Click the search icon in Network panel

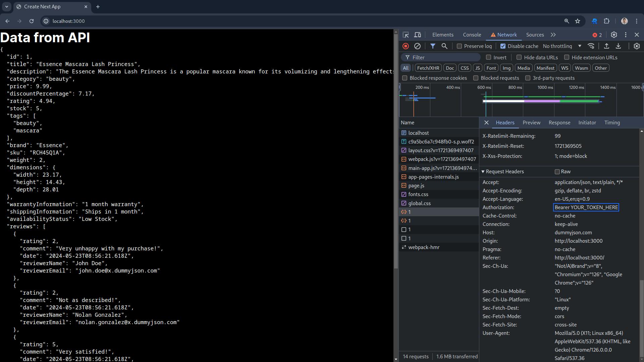(x=444, y=46)
